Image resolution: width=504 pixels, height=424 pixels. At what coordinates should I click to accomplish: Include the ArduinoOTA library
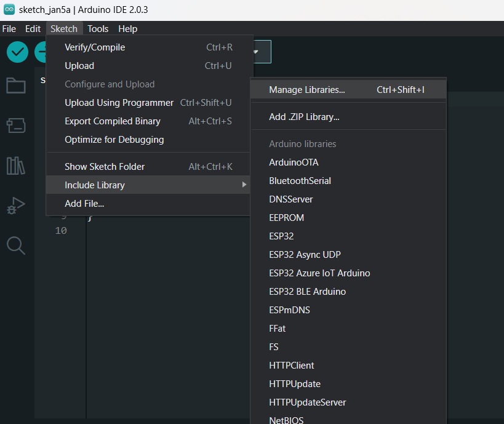pyautogui.click(x=348, y=162)
